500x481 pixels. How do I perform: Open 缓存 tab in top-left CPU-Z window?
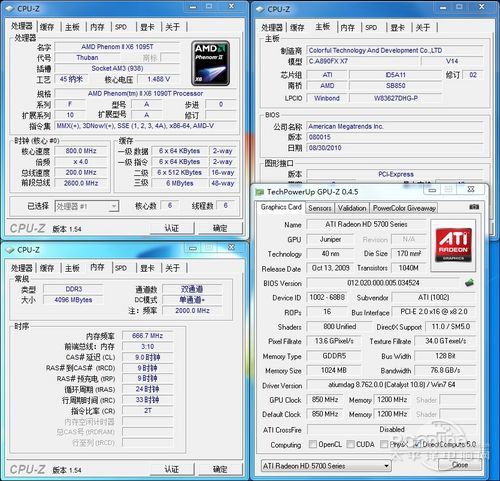[x=47, y=27]
